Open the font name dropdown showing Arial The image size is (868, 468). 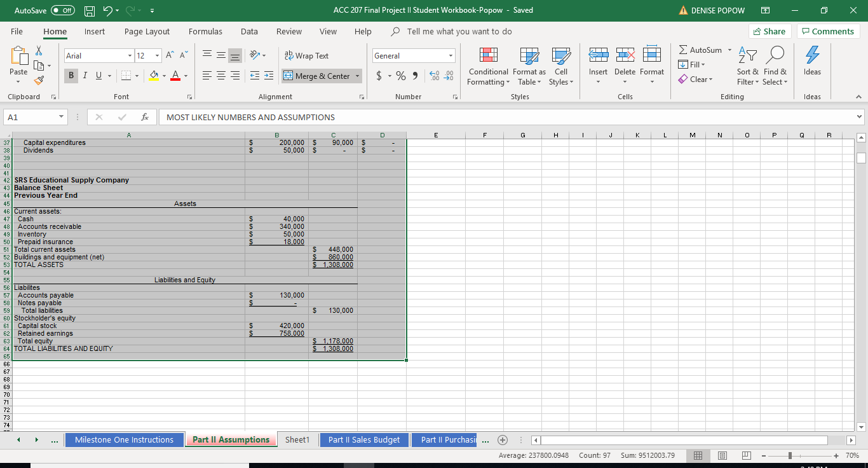[x=129, y=56]
